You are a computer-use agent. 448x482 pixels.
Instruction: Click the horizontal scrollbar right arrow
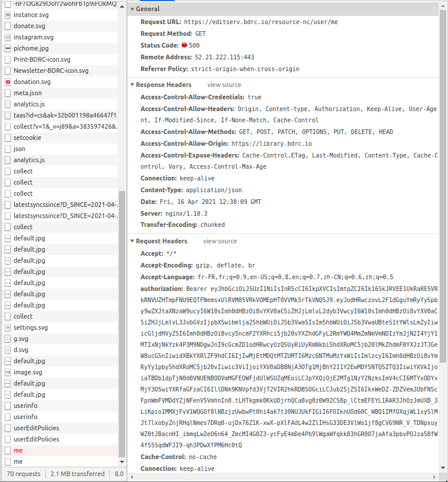[x=434, y=477]
